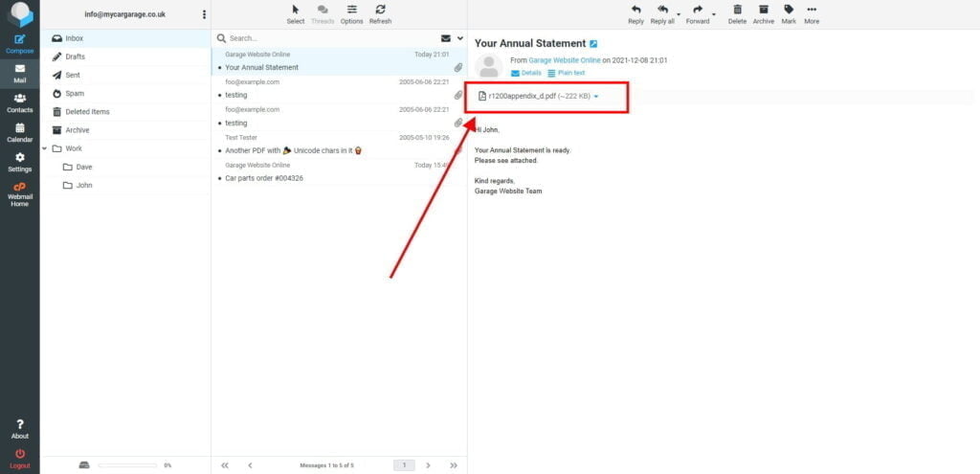The height and width of the screenshot is (474, 980).
Task: Open Another PDF with Unicode chars message
Action: click(340, 145)
